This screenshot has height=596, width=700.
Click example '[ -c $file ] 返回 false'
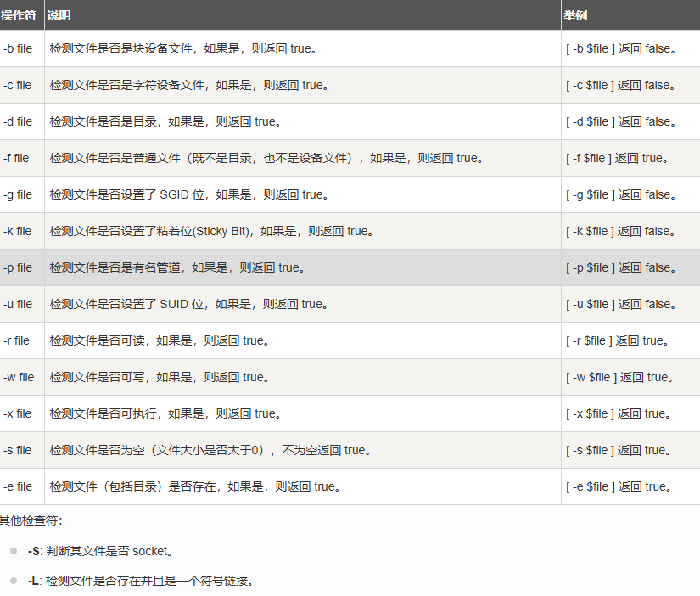click(x=622, y=86)
